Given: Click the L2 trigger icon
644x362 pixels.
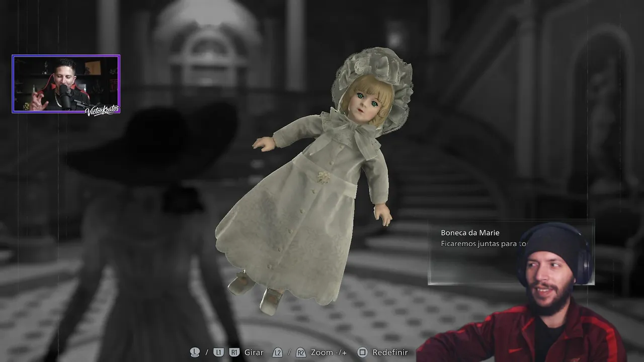Looking at the screenshot, I should pos(277,352).
